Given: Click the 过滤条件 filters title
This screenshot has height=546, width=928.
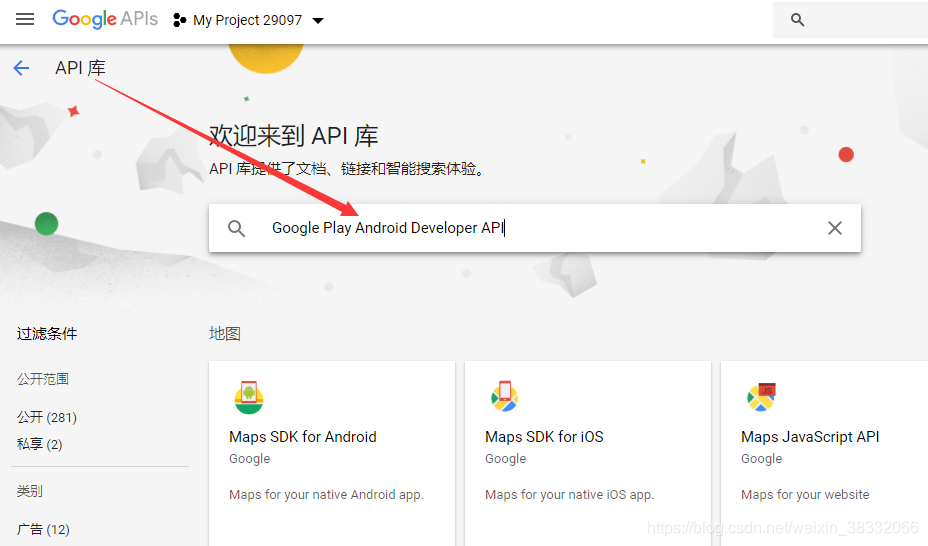Looking at the screenshot, I should (47, 334).
